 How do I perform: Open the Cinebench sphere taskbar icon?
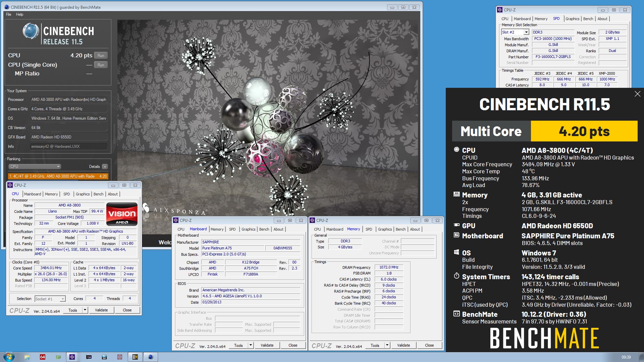pos(151,357)
